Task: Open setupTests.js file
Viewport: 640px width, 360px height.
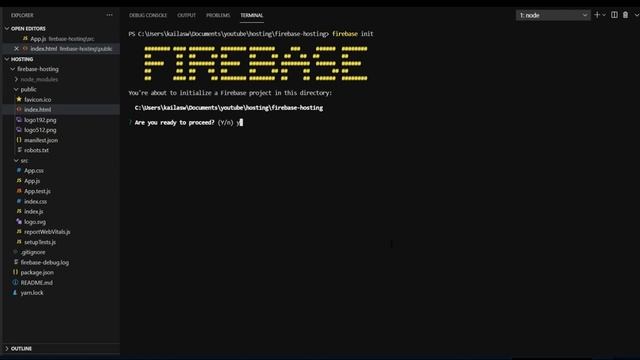Action: 40,242
